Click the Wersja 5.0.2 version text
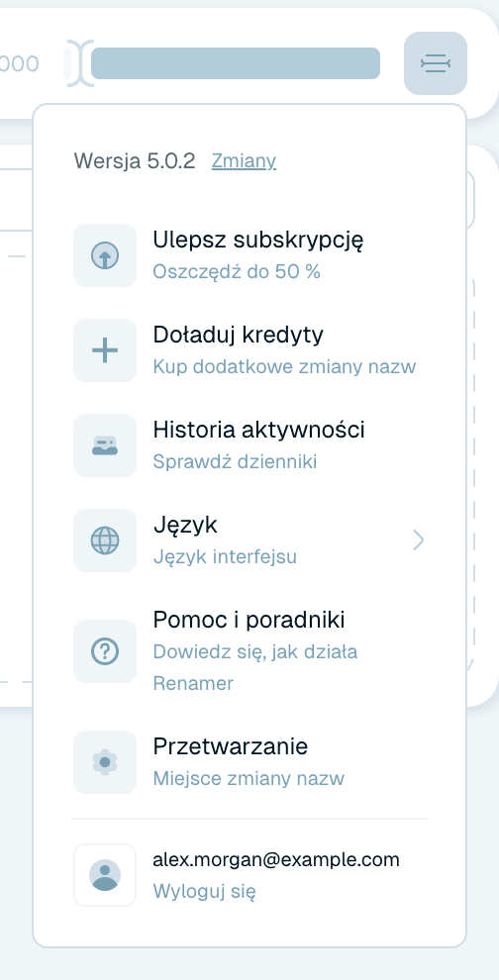Screen dimensions: 499x980 click(x=135, y=161)
